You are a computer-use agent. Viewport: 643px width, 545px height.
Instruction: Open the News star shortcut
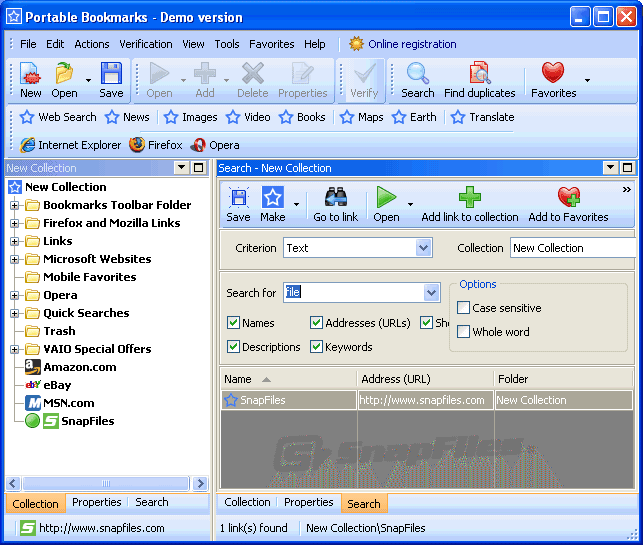127,117
